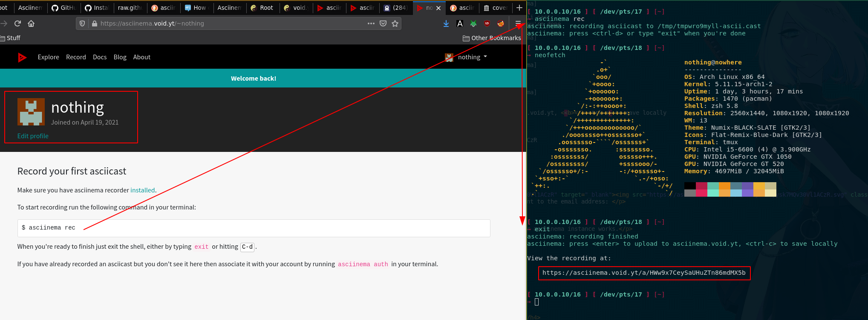This screenshot has width=868, height=320.
Task: Open the Record nav link
Action: [x=76, y=57]
